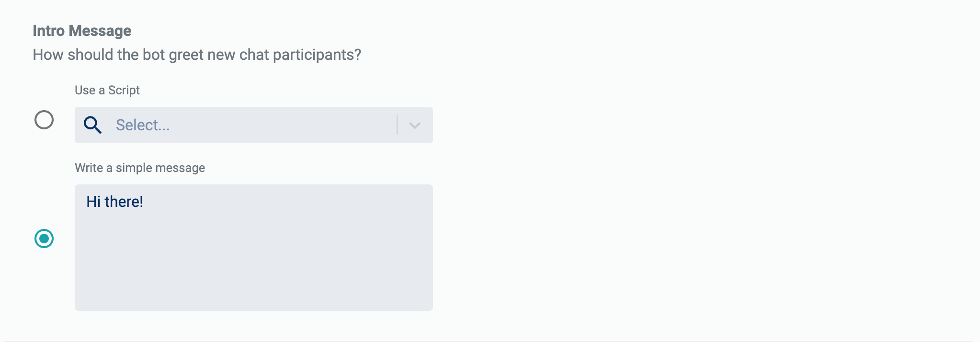Click the divider line beside the dropdown chevron
980x342 pixels.
click(397, 125)
